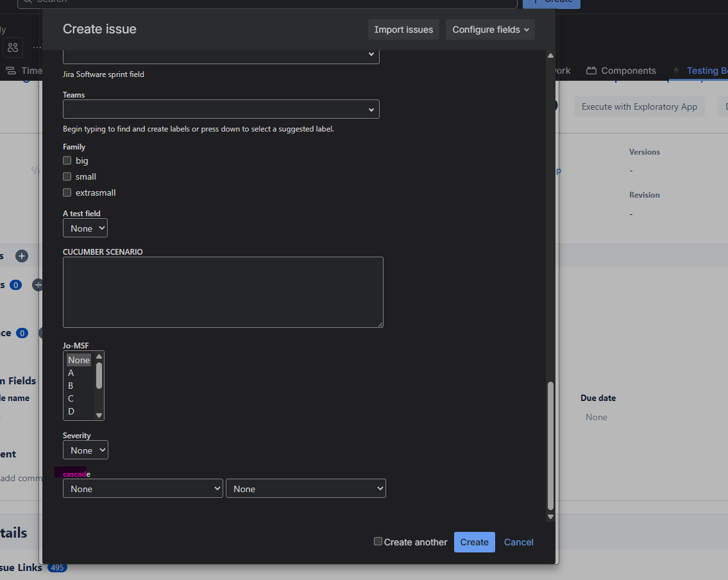Viewport: 728px width, 580px height.
Task: Switch to the Components tab
Action: point(628,71)
